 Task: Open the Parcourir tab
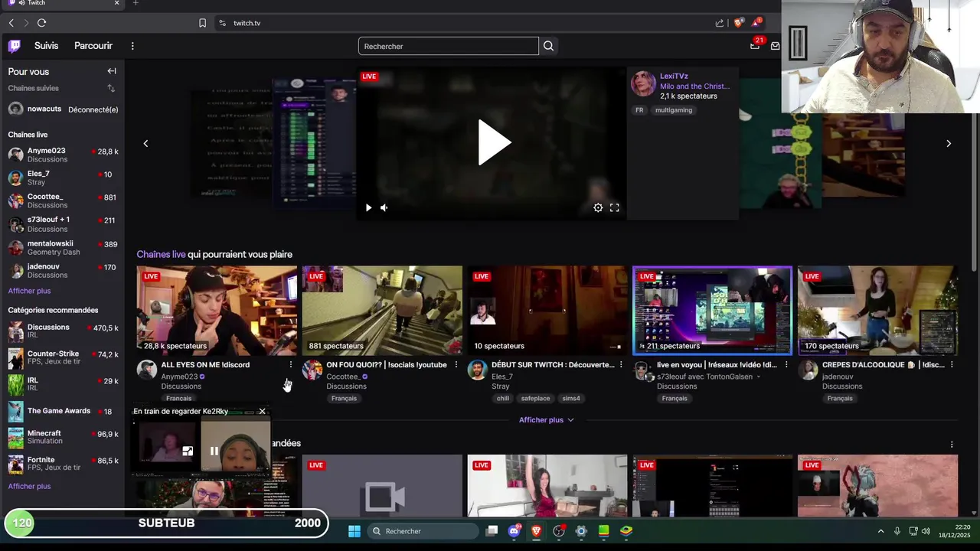coord(93,46)
